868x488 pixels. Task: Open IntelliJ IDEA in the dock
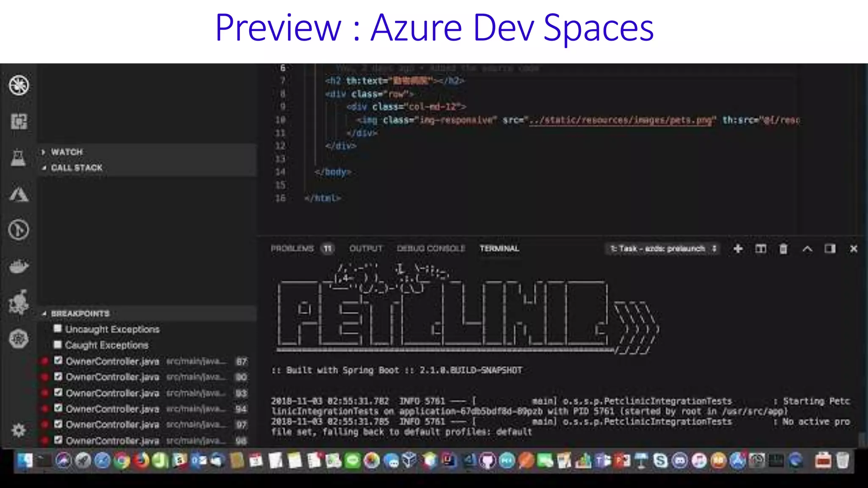[x=449, y=461]
